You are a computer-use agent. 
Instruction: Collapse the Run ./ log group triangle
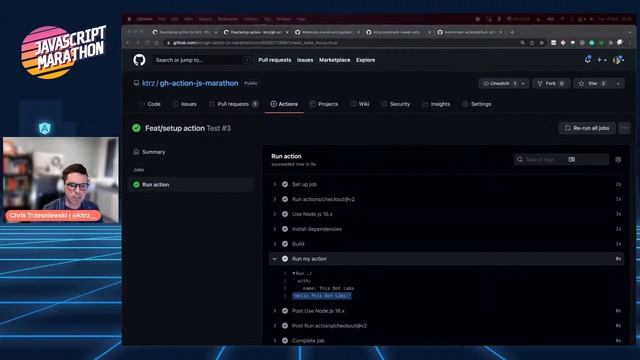294,273
